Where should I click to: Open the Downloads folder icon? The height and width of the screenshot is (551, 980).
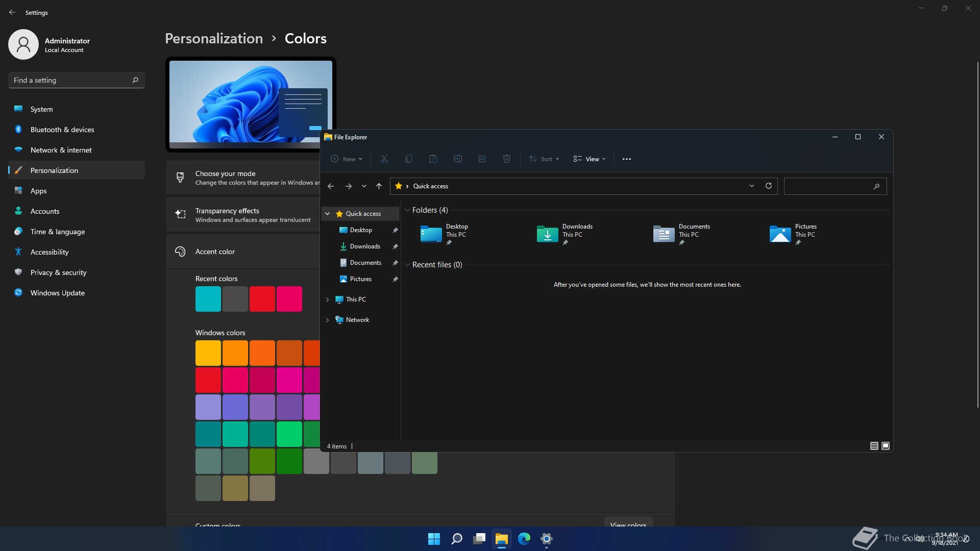(x=547, y=234)
